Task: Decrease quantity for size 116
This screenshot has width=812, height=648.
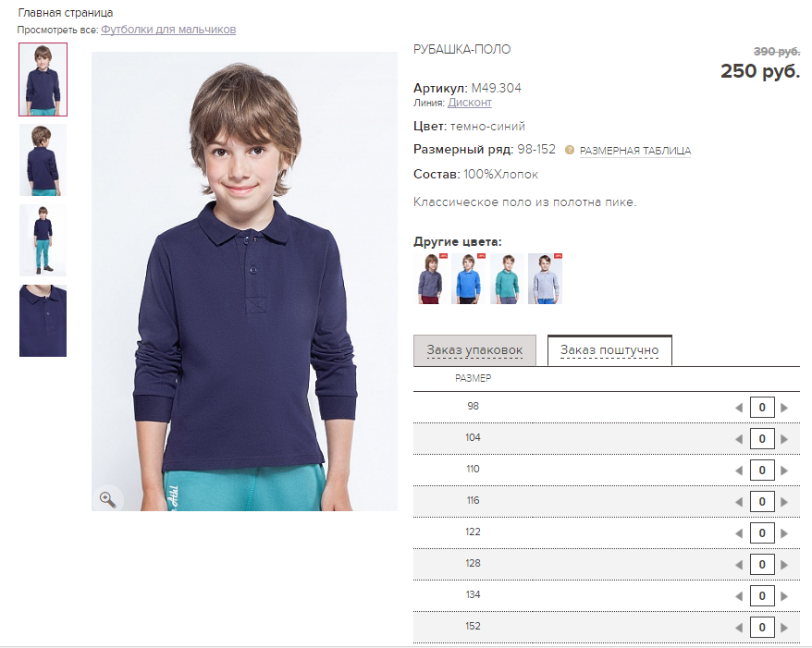Action: pyautogui.click(x=738, y=502)
